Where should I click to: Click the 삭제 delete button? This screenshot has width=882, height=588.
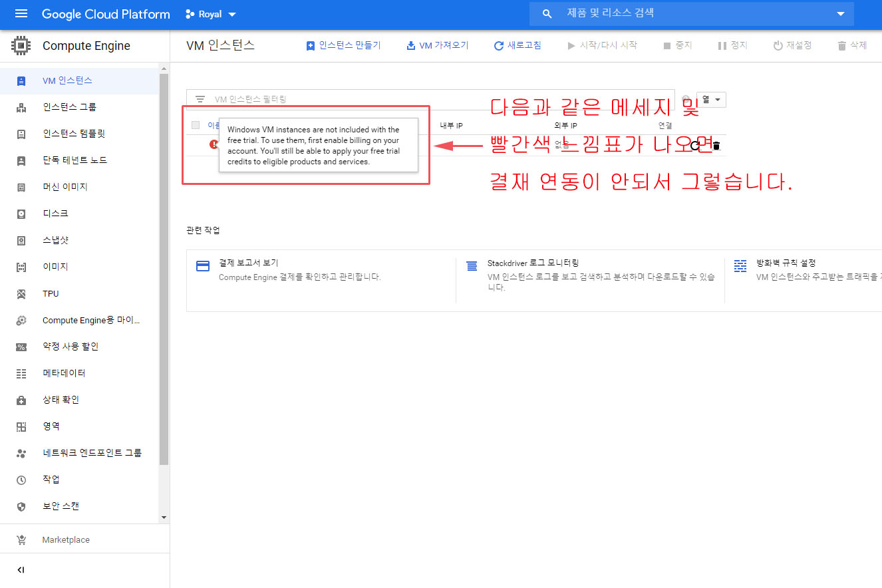852,45
